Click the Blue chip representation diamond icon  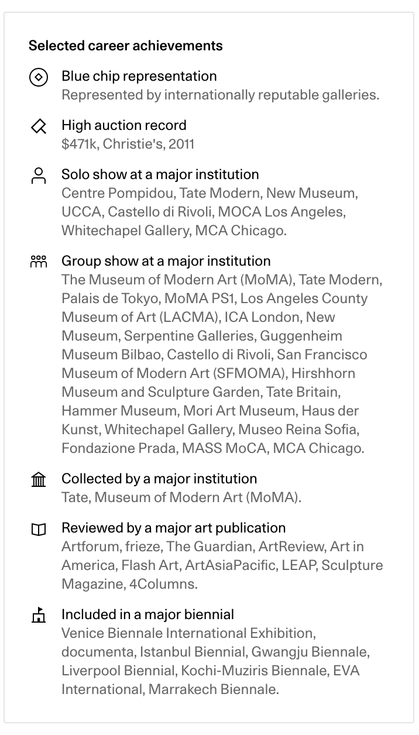38,77
